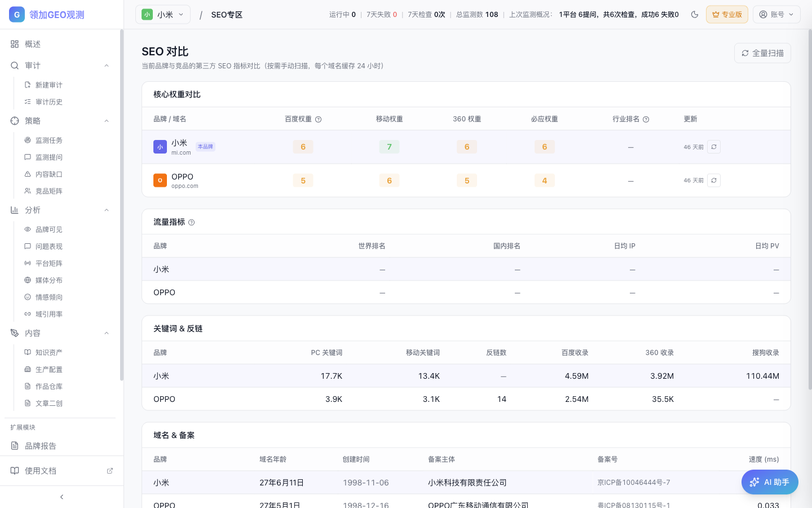Click the 移动权重 column header
Image resolution: width=812 pixels, height=508 pixels.
[x=390, y=119]
